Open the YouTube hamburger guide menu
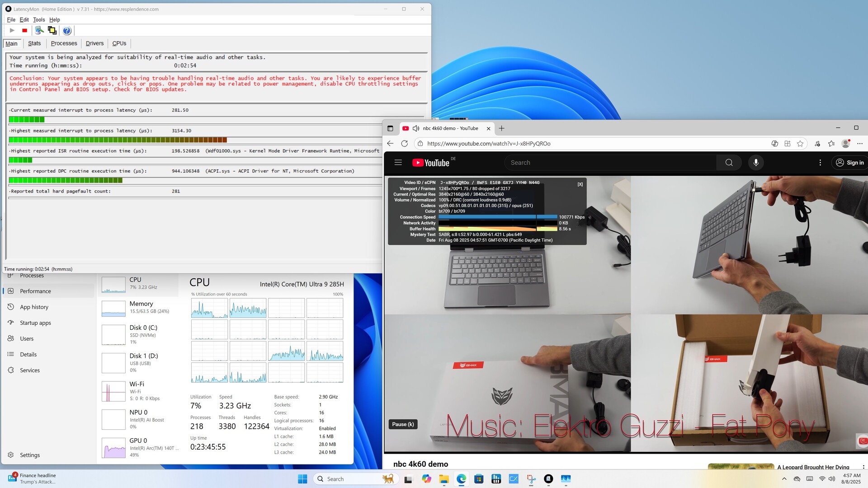 pos(398,162)
